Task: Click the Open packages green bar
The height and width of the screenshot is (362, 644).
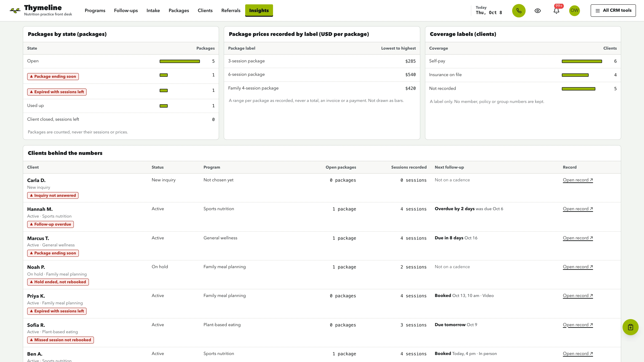Action: pyautogui.click(x=180, y=61)
